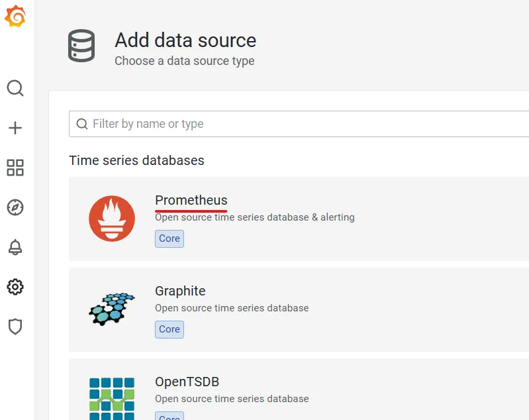
Task: Click the Core badge under Prometheus
Action: point(169,238)
